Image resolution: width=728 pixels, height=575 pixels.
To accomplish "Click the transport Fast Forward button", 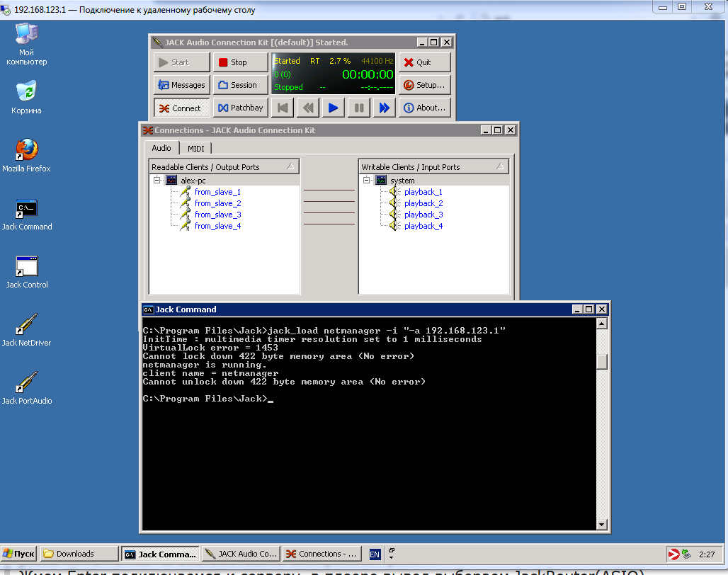I will (384, 108).
